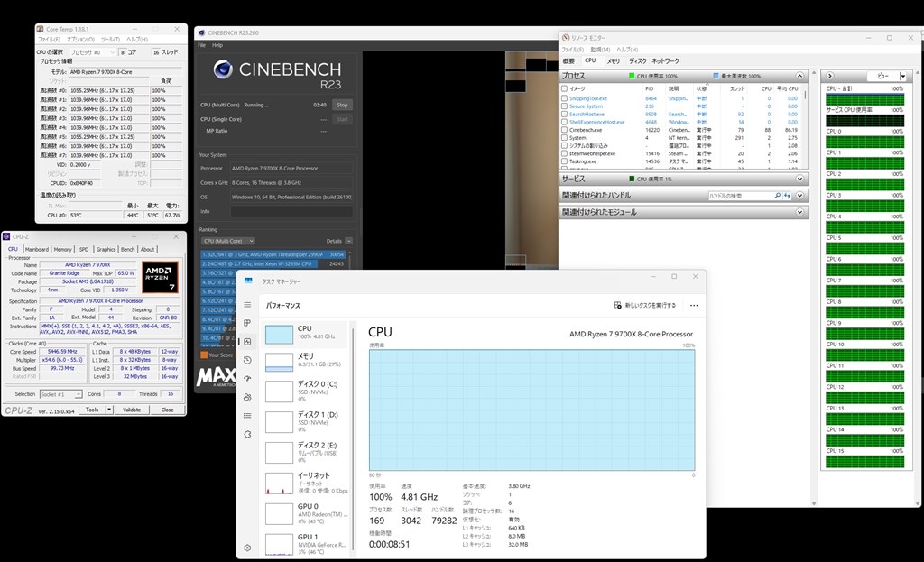Click the ハンドルの検索 search field
This screenshot has height=562, width=924.
(740, 196)
